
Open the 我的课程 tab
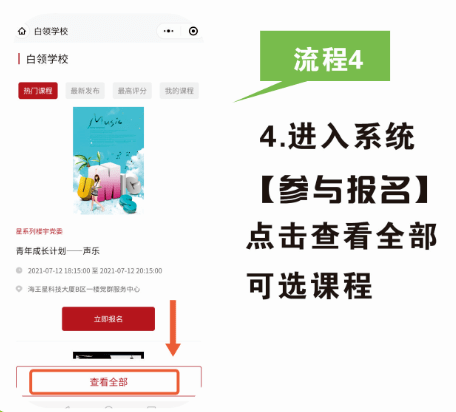click(179, 91)
